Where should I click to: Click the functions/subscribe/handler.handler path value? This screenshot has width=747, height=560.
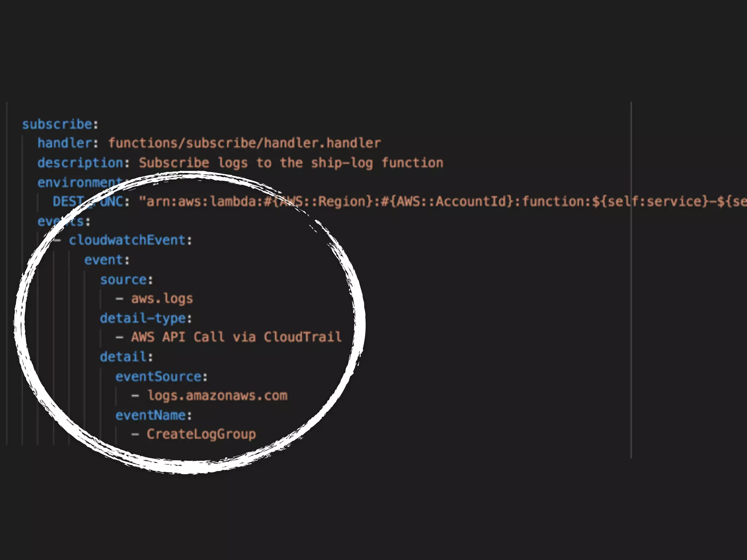244,143
